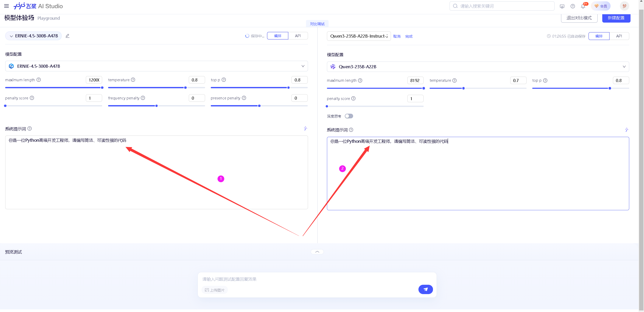This screenshot has width=644, height=312.
Task: Cancel renaming with 取消
Action: point(397,36)
